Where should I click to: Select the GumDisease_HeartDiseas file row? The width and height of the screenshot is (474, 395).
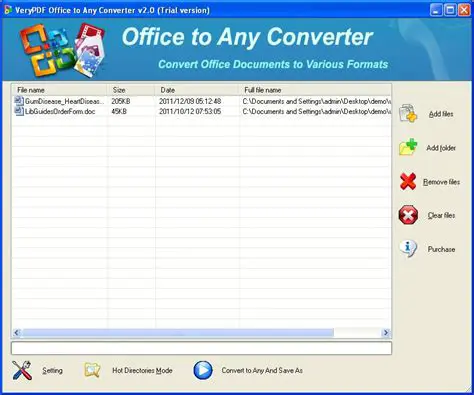(x=201, y=101)
